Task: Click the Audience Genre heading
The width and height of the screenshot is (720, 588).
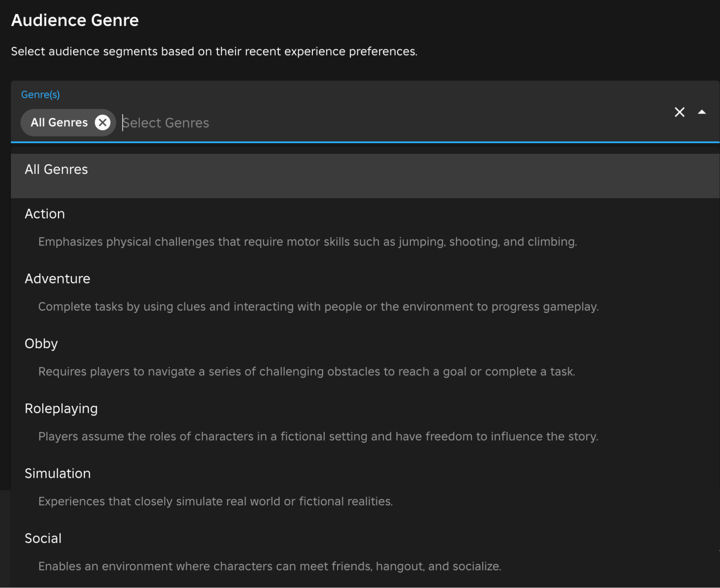Action: 75,20
